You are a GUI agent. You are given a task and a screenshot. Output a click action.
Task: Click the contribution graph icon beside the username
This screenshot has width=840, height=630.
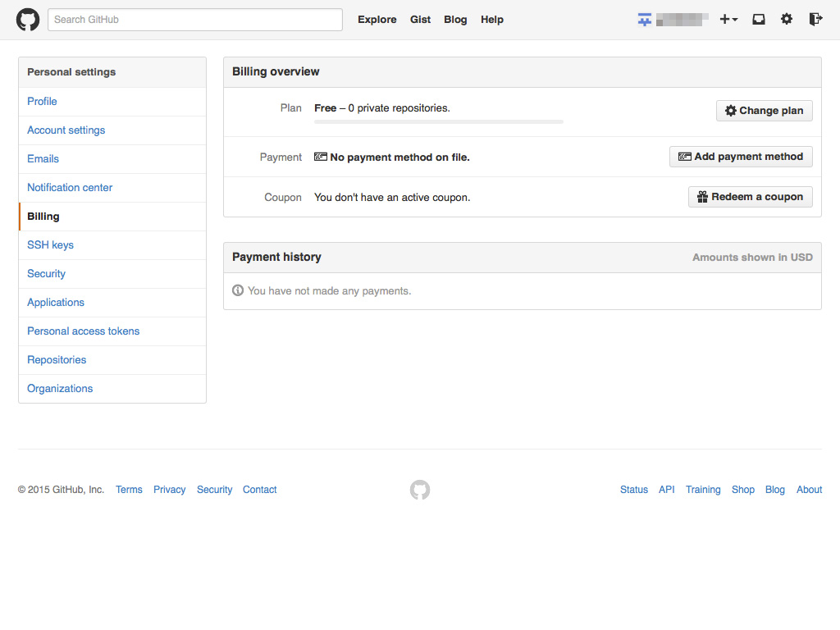tap(645, 19)
